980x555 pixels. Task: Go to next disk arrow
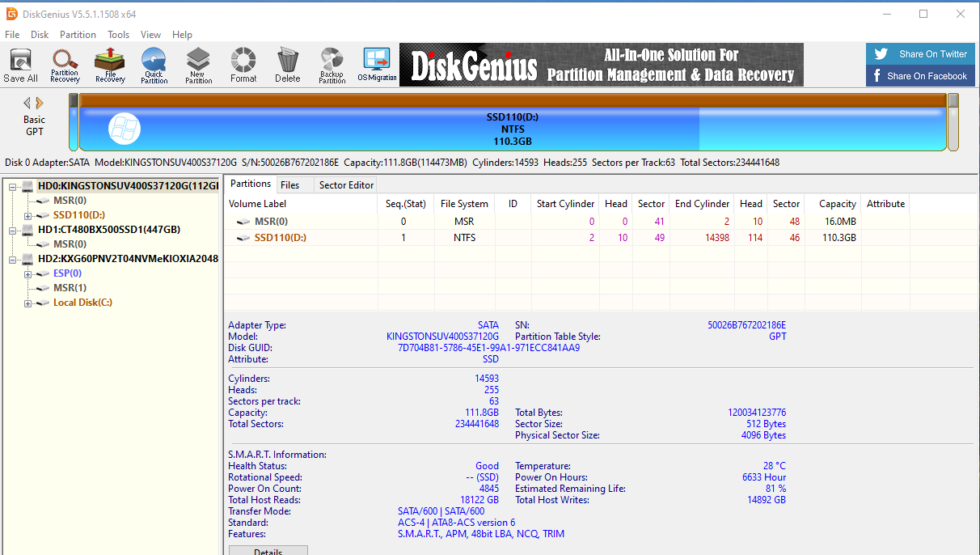click(x=40, y=103)
